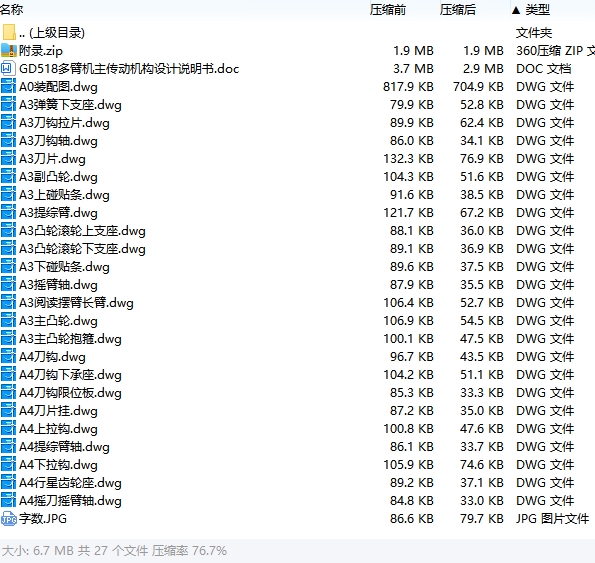Image resolution: width=595 pixels, height=563 pixels.
Task: Click the JPG 图片文件 type cell
Action: [x=552, y=519]
